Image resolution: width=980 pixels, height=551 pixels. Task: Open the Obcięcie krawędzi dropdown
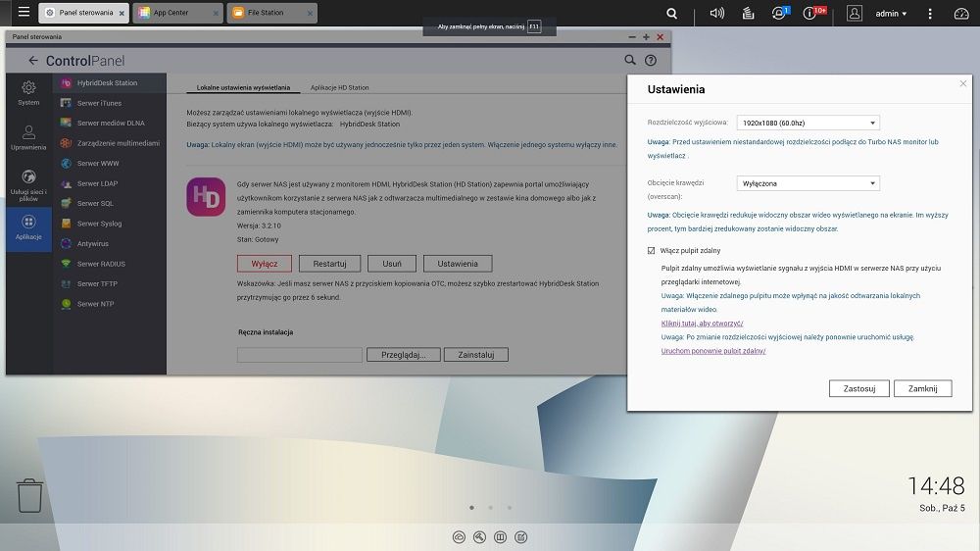click(x=808, y=183)
